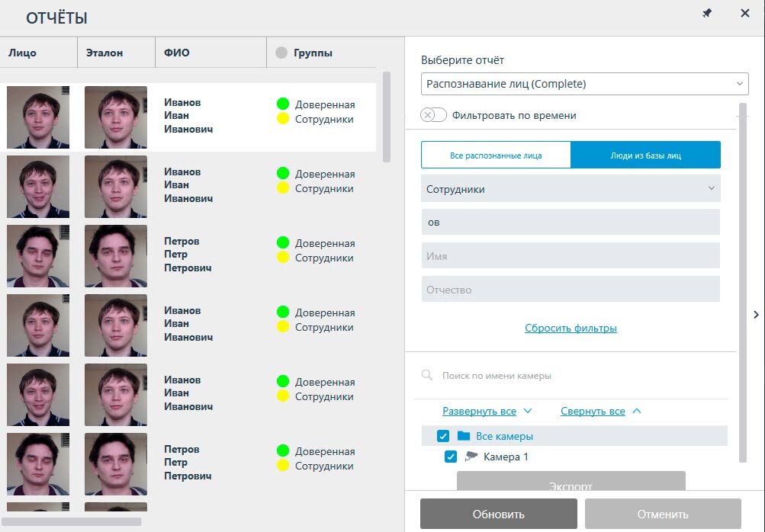Click the Имя input field
The height and width of the screenshot is (532, 765).
(x=571, y=256)
